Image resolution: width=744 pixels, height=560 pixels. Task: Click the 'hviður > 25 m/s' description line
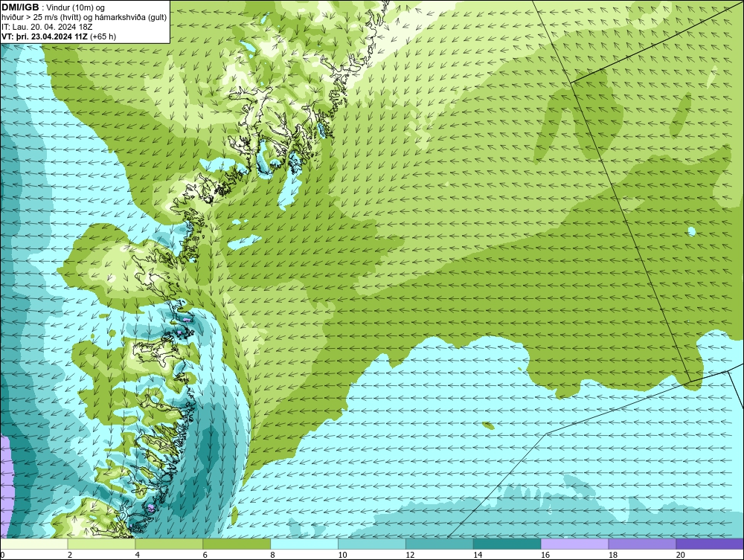tap(84, 18)
